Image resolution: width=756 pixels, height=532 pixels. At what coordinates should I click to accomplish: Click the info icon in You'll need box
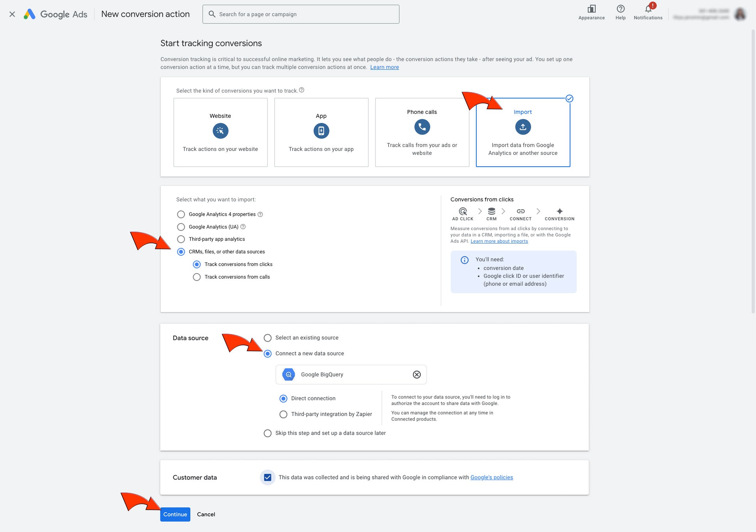point(464,260)
